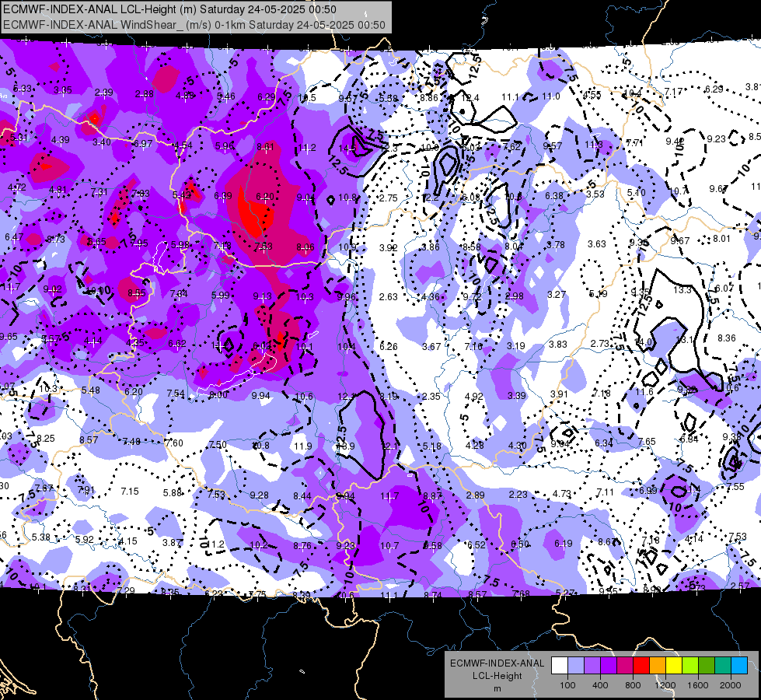Click the wind shear value 2.39
The height and width of the screenshot is (700, 761).
pos(104,93)
